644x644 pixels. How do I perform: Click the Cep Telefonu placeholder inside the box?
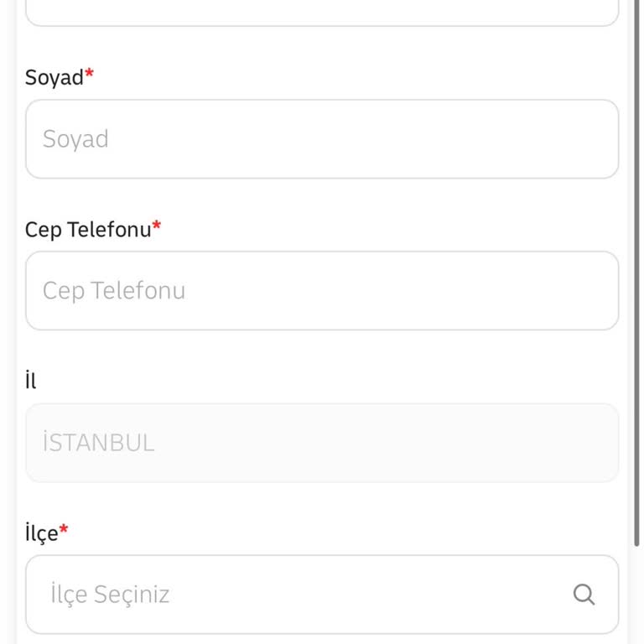114,291
